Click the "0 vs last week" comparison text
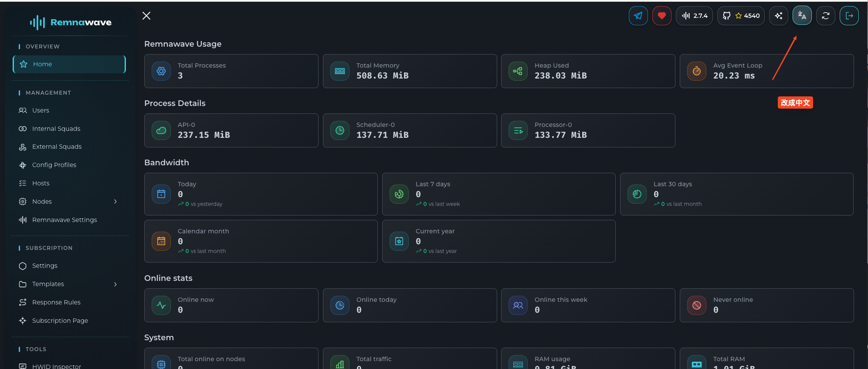The width and height of the screenshot is (868, 369). 438,204
